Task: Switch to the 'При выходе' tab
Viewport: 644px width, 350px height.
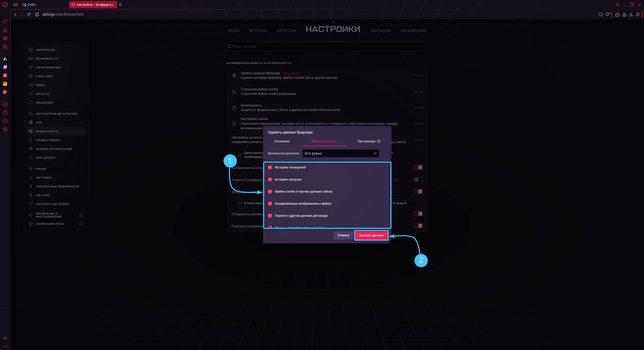Action: coord(366,141)
